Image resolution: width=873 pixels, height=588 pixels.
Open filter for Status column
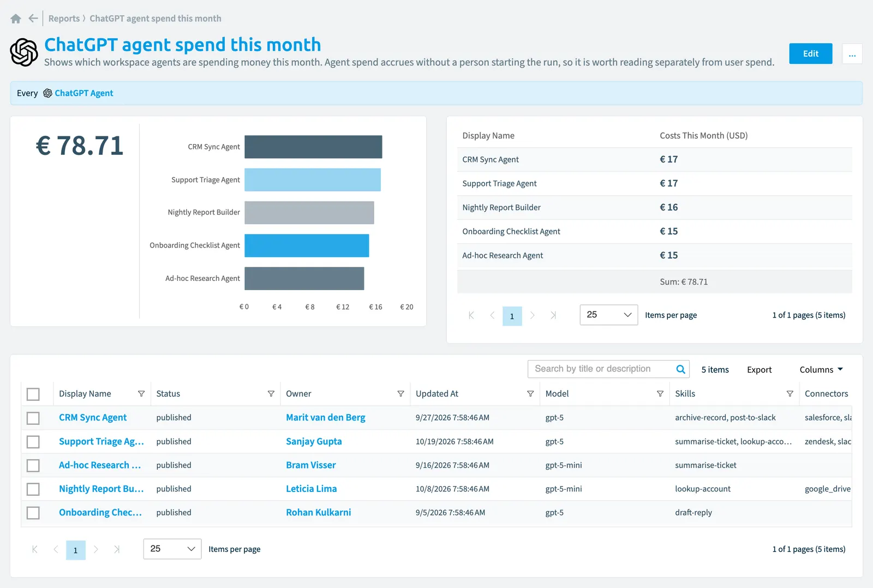(x=271, y=394)
